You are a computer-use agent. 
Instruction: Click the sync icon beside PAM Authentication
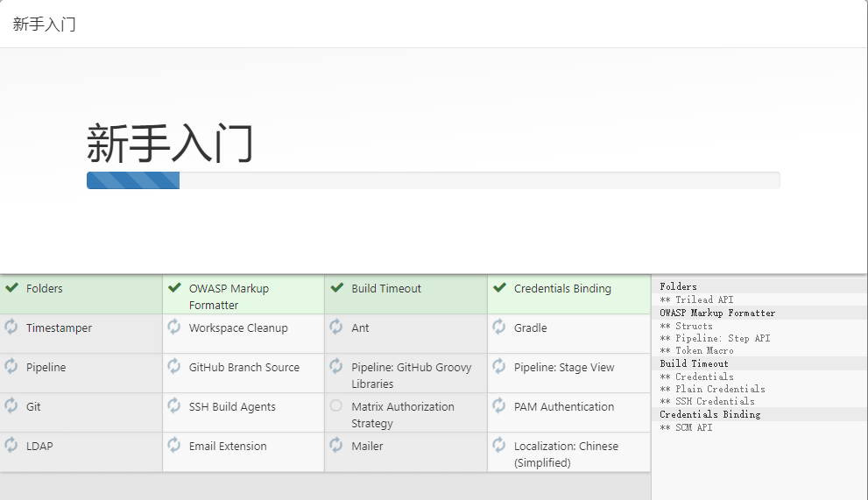coord(499,406)
